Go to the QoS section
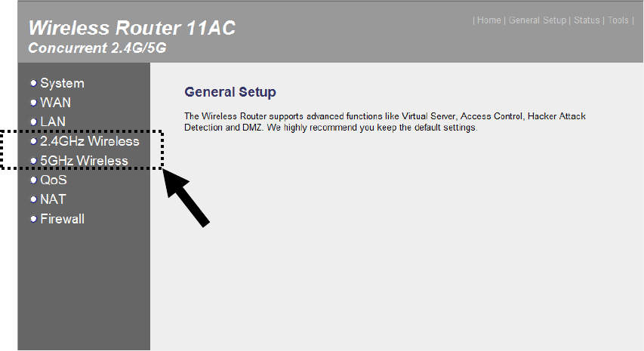Screen dimensions: 644x351 click(x=54, y=180)
